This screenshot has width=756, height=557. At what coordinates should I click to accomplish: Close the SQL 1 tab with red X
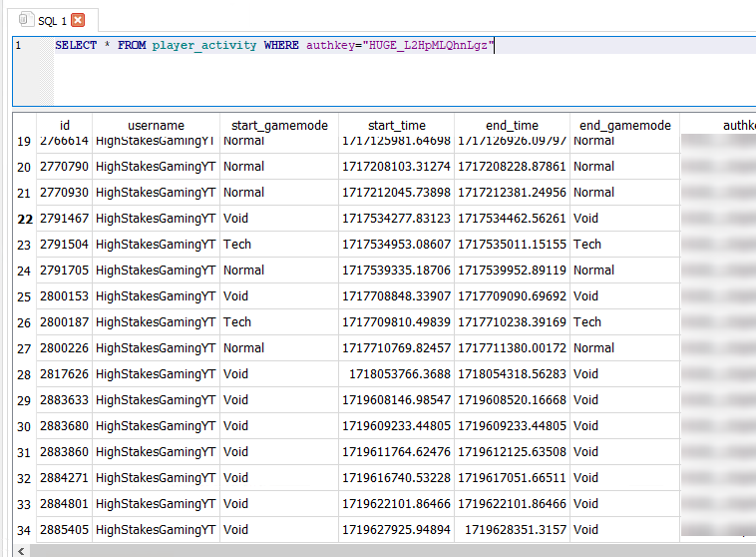[x=78, y=20]
